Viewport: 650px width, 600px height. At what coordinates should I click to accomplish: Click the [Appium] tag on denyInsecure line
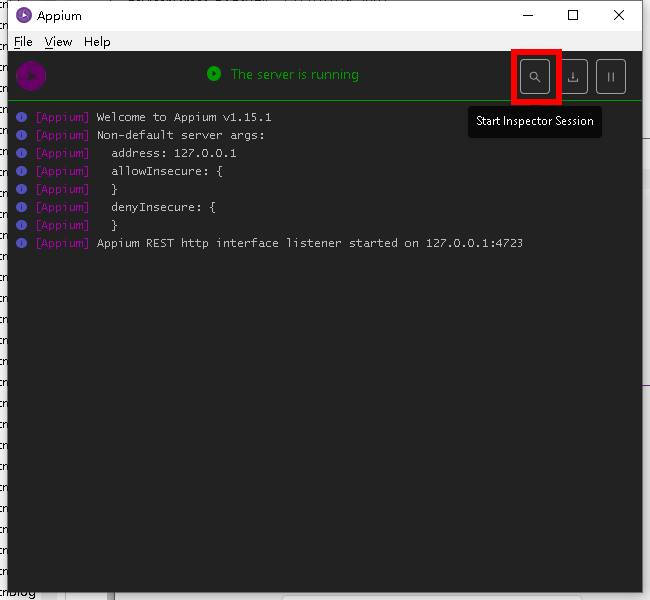tap(62, 207)
